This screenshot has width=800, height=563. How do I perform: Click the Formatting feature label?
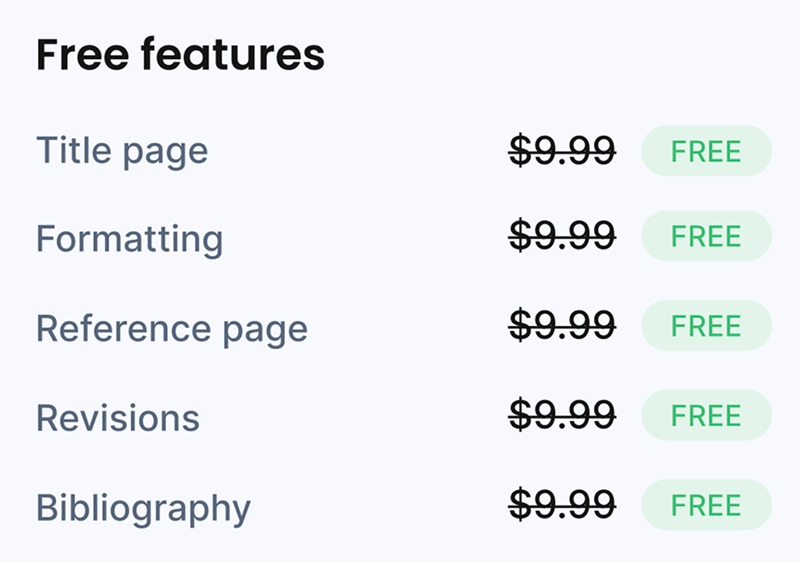click(x=129, y=240)
